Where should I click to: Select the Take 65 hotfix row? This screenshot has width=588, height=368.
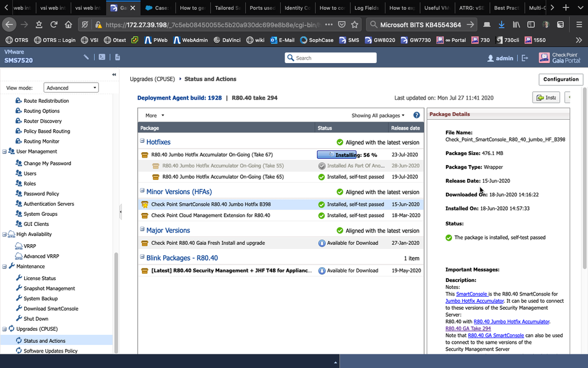pyautogui.click(x=280, y=177)
